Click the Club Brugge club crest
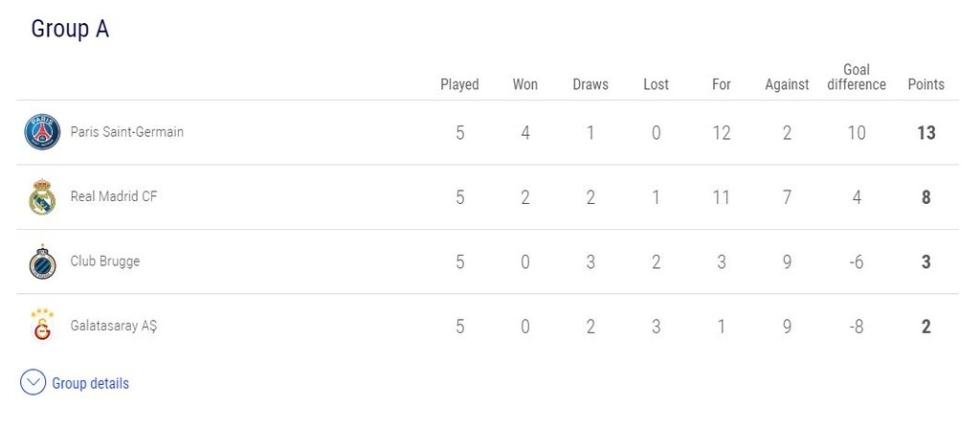This screenshot has height=430, width=980. 41,261
